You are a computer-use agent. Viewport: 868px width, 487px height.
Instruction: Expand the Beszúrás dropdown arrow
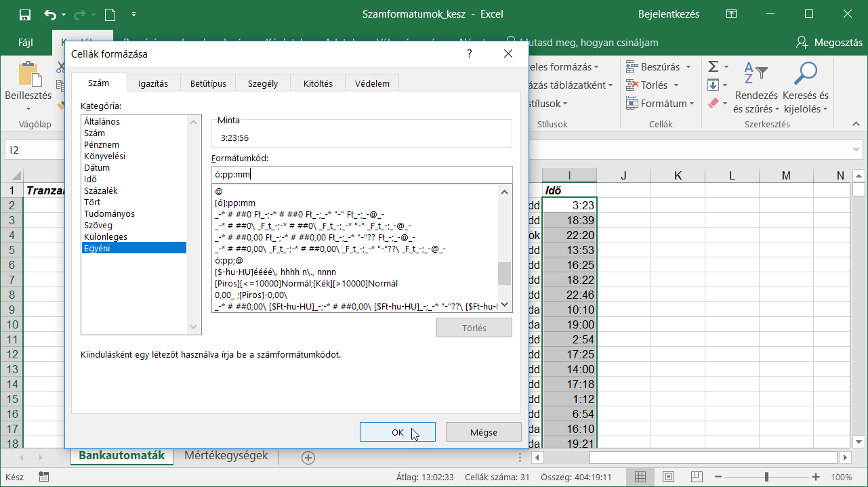[688, 67]
